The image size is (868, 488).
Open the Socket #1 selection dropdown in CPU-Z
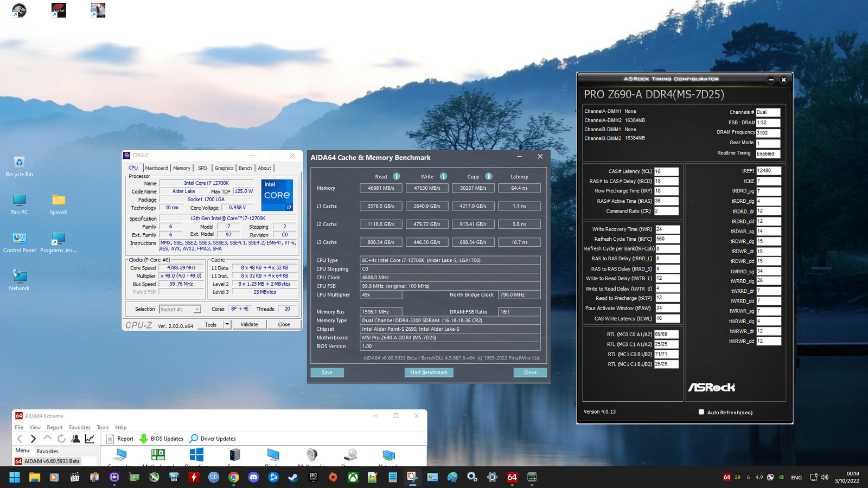pos(180,309)
